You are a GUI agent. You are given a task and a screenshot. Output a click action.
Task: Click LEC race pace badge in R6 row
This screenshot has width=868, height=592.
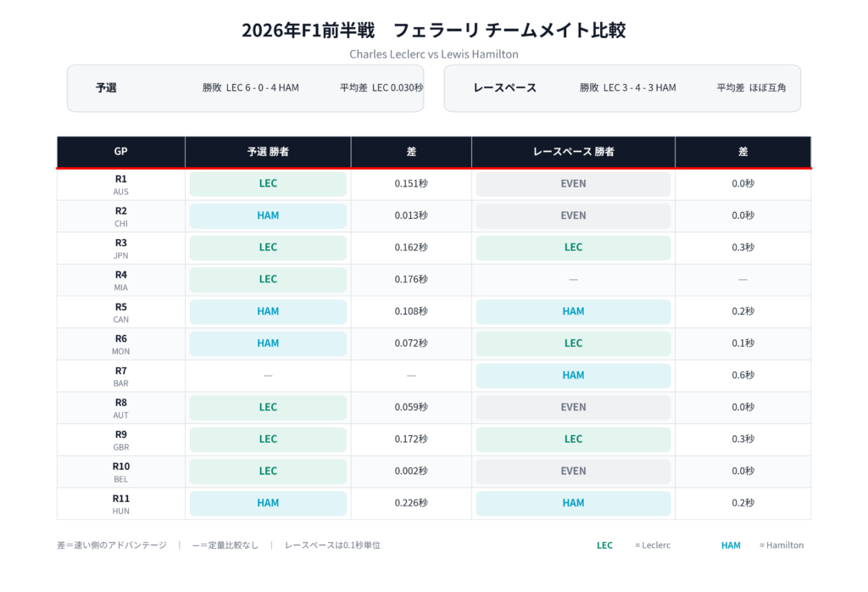coord(574,343)
